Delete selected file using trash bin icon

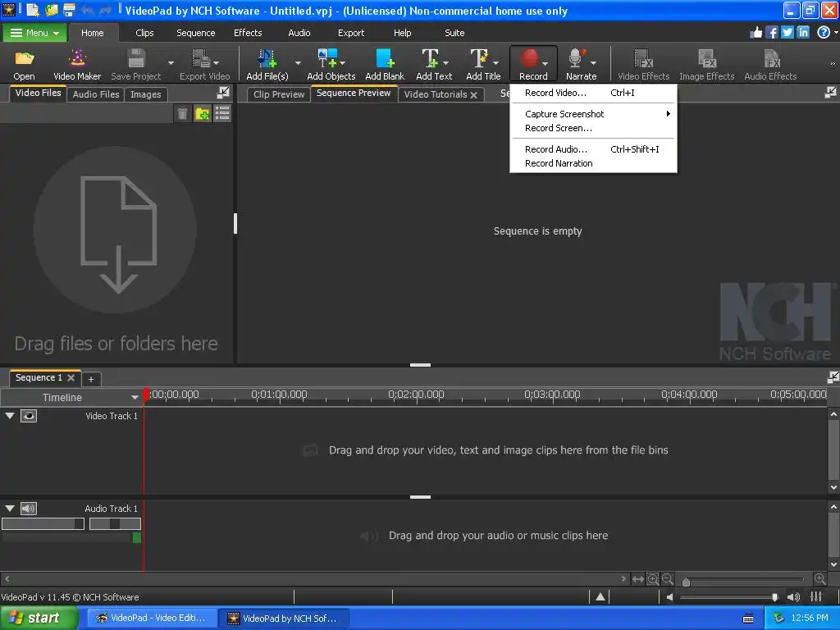click(183, 113)
